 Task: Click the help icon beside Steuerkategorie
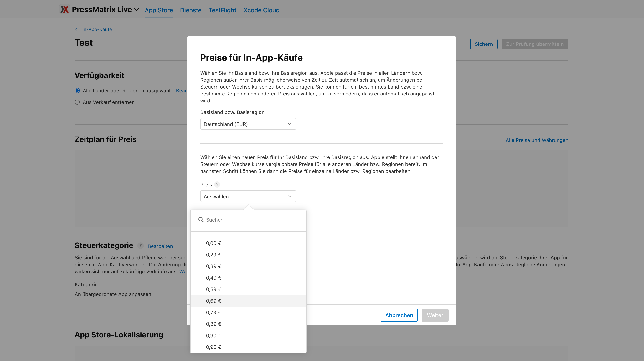(140, 246)
